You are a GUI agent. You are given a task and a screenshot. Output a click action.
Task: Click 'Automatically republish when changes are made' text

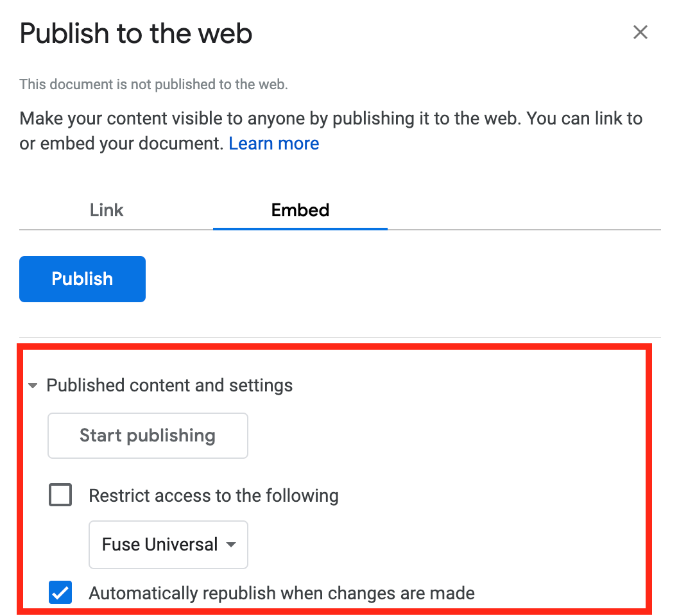coord(281,593)
